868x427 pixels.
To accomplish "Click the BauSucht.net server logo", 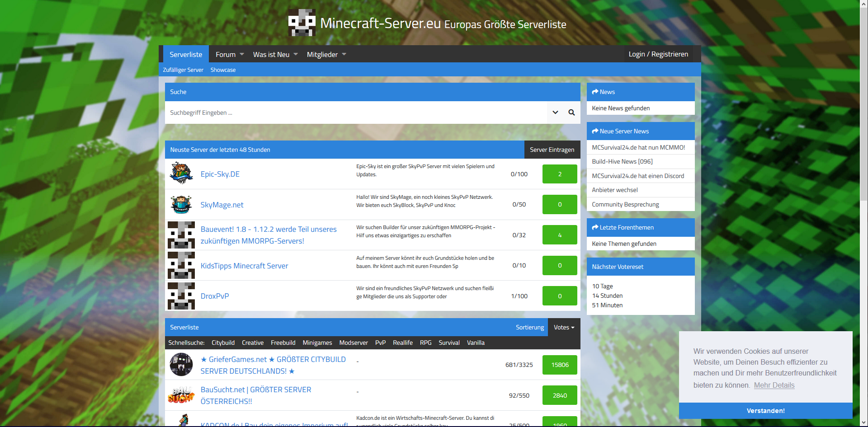I will (181, 395).
